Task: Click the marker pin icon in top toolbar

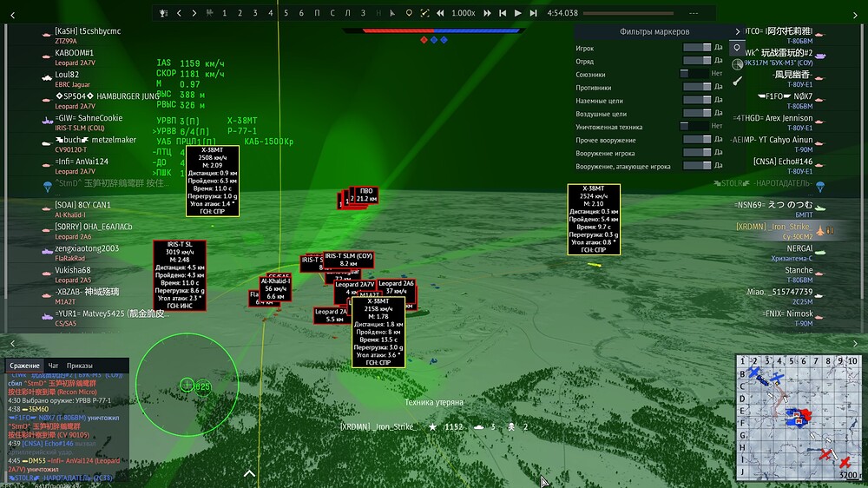Action: [x=409, y=13]
